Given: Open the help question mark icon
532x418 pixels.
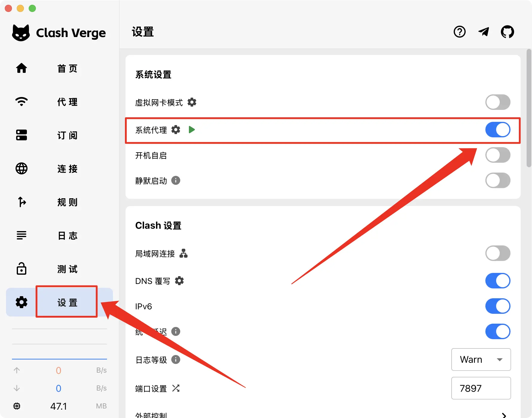Looking at the screenshot, I should [x=460, y=32].
